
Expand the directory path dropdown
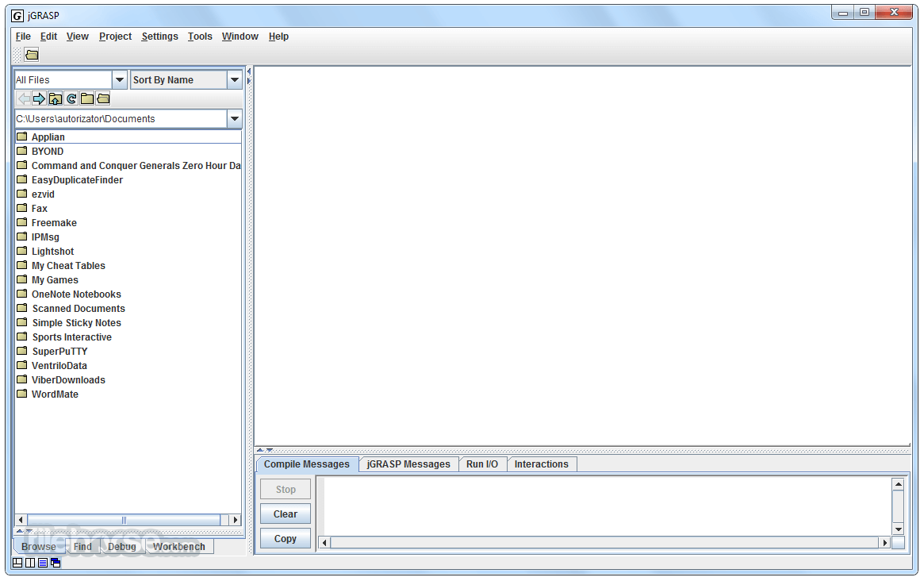coord(235,118)
